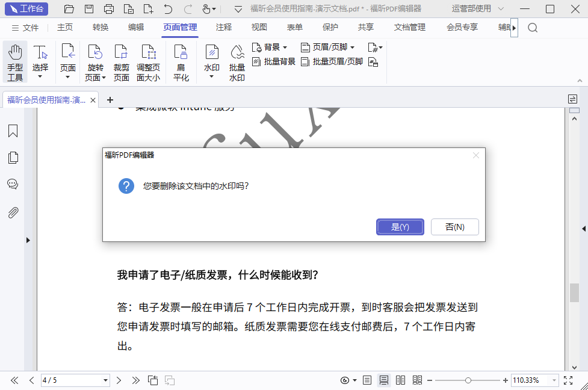Click 否(N) to keep the watermark

point(454,227)
